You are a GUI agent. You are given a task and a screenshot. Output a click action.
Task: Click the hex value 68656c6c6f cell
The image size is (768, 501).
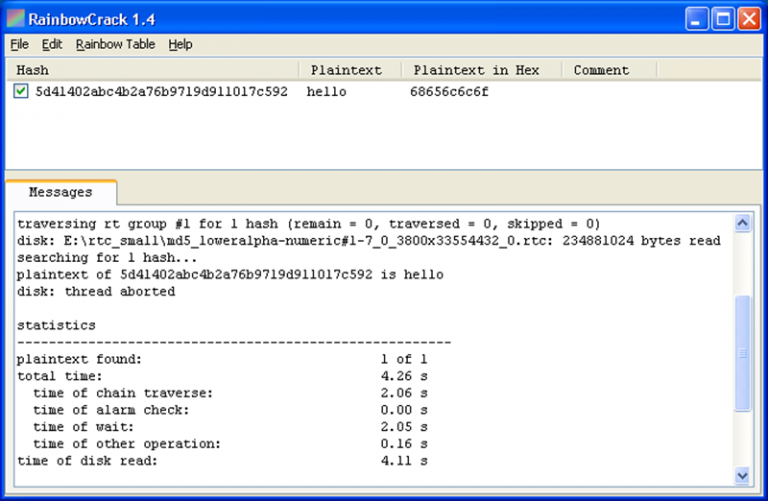click(x=449, y=91)
